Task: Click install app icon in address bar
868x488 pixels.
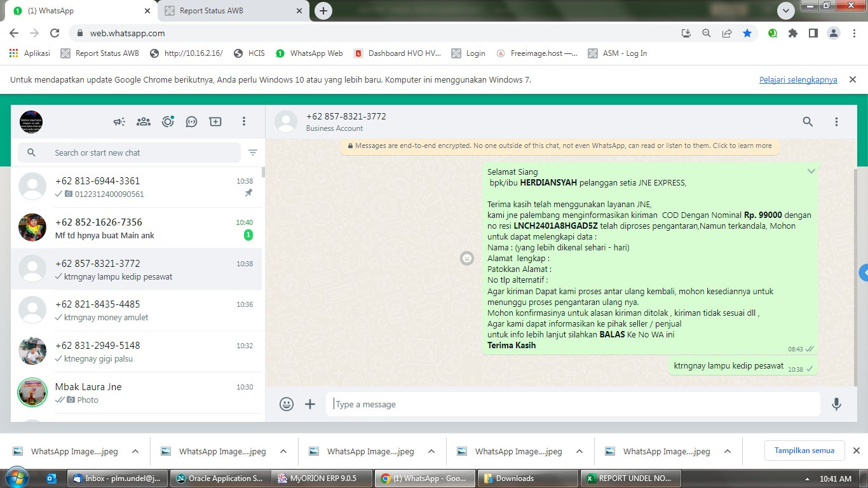Action: (686, 33)
